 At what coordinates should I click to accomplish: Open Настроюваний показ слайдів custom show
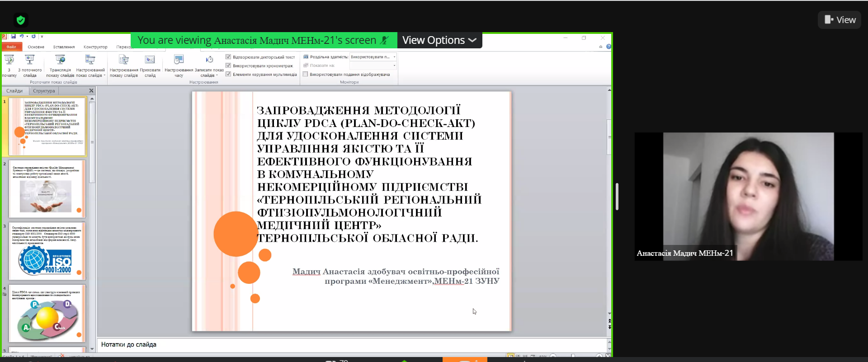pyautogui.click(x=90, y=66)
